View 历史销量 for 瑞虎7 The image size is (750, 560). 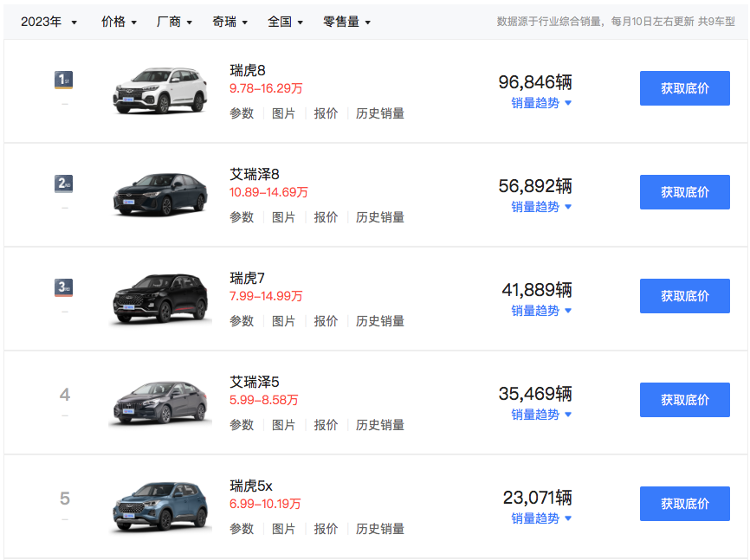pyautogui.click(x=380, y=321)
